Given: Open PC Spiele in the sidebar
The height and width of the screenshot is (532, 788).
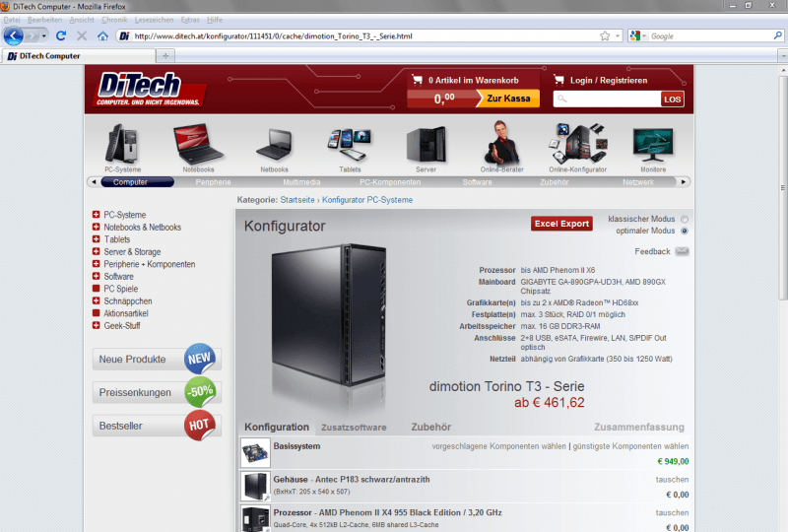Looking at the screenshot, I should coord(120,289).
